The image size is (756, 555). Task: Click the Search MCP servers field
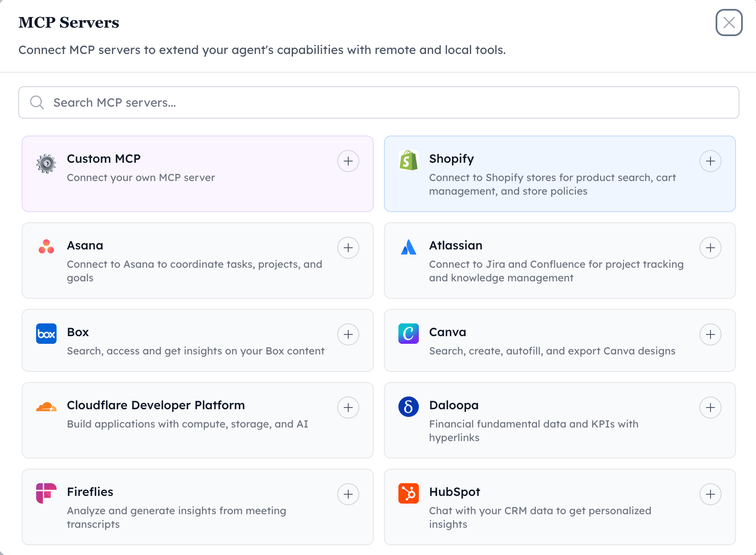tap(378, 102)
